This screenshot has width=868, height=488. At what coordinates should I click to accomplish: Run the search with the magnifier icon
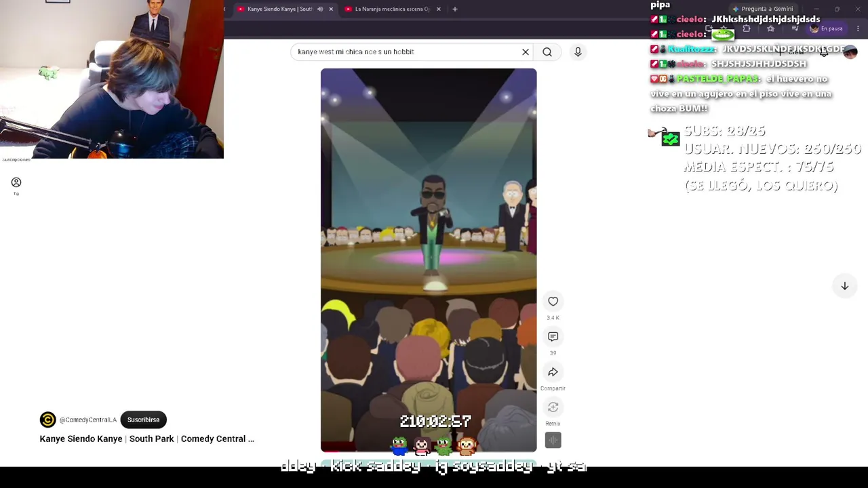547,52
